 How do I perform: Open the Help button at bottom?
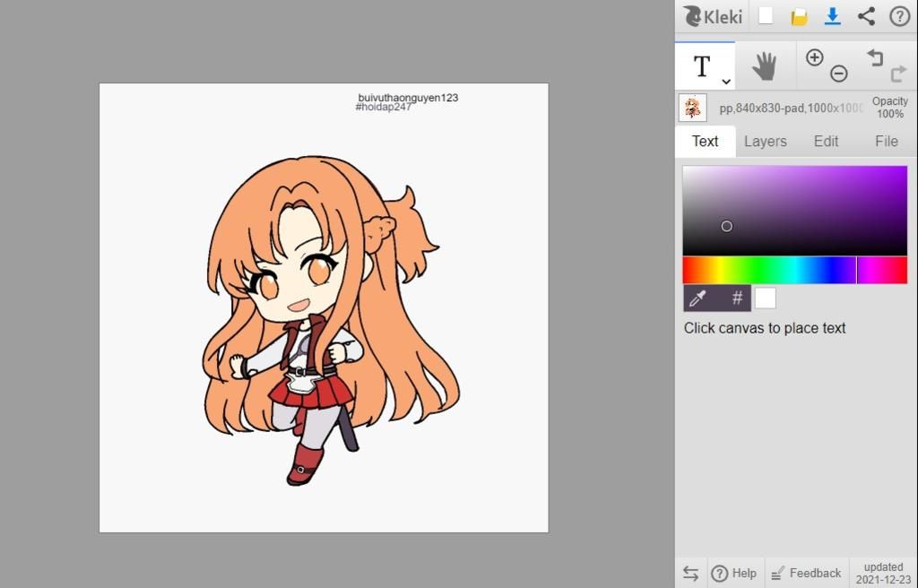[734, 574]
